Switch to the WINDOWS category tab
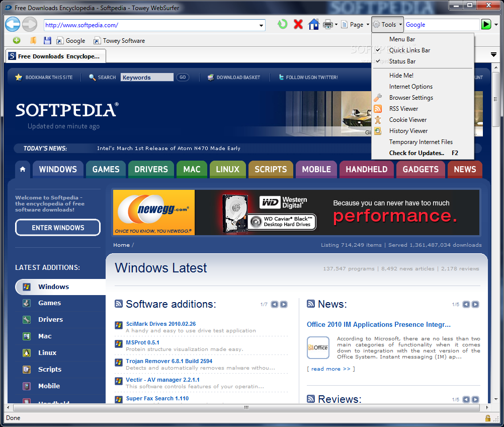This screenshot has height=427, width=504. pos(58,169)
